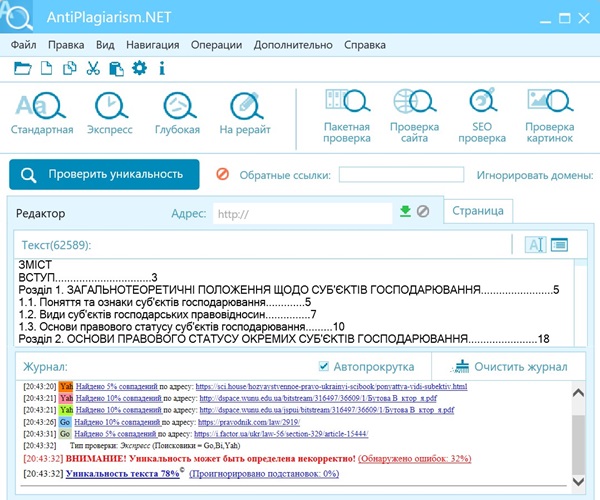Open the Вид menu

click(105, 45)
